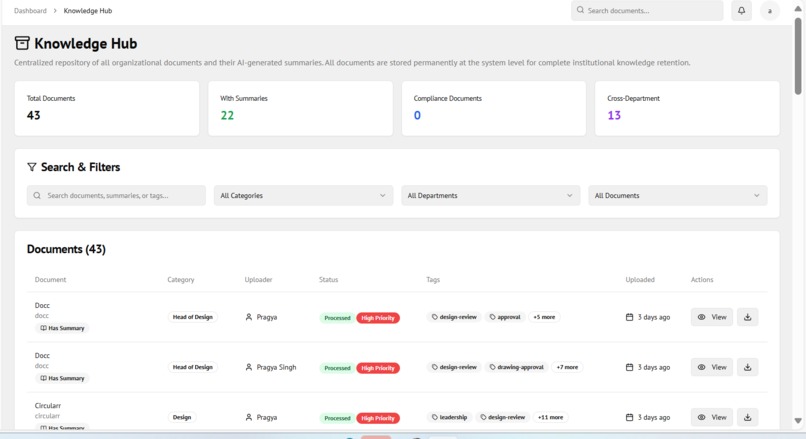Viewport: 806px width, 439px height.
Task: Click Has Summary badge on Pragya Singh row
Action: tap(62, 378)
